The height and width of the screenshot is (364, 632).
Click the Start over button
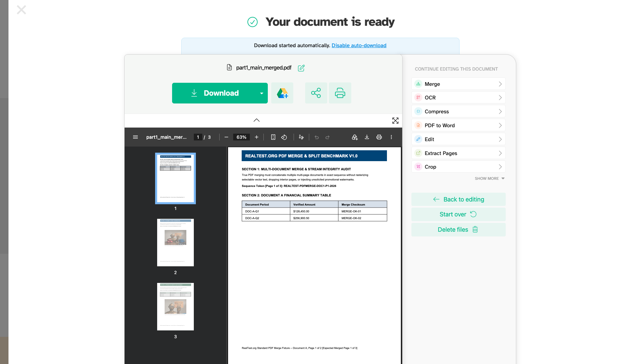coord(459,214)
